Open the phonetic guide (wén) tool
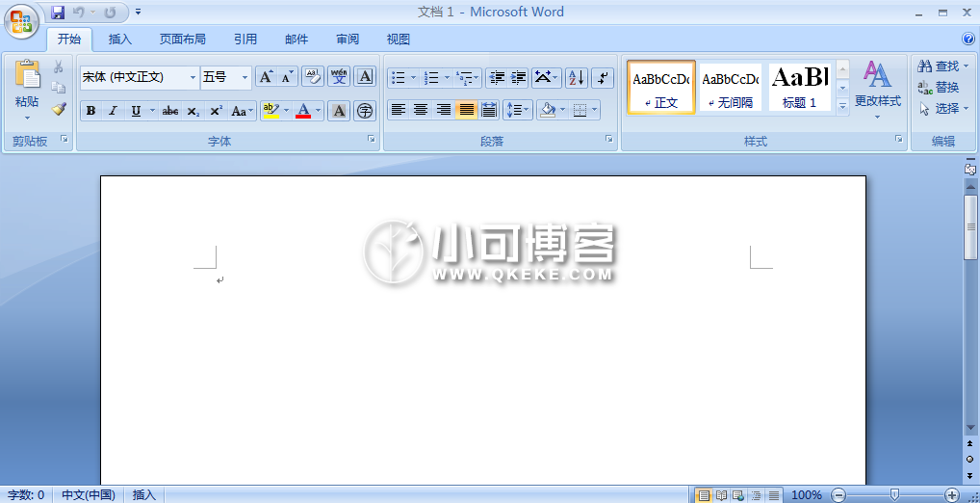This screenshot has height=503, width=980. 339,77
